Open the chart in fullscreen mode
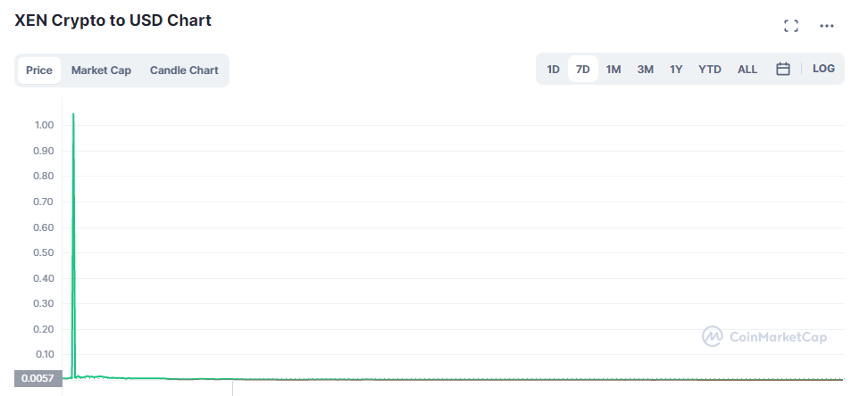868x396 pixels. [x=791, y=26]
